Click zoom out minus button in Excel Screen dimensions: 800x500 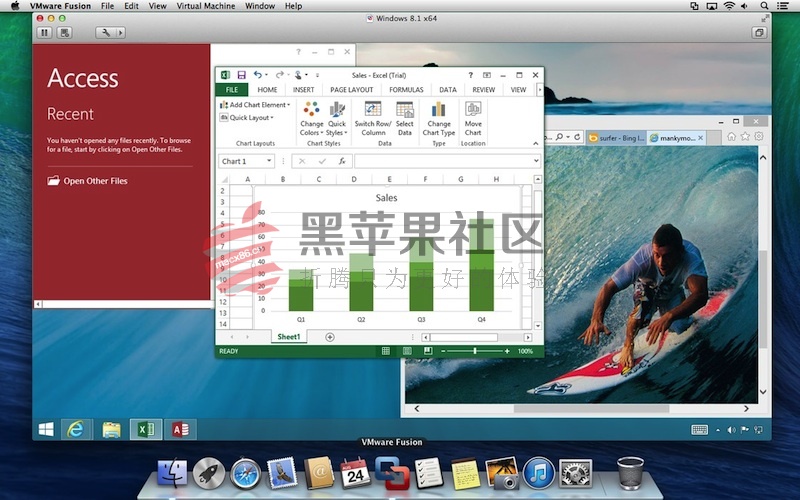pyautogui.click(x=443, y=351)
